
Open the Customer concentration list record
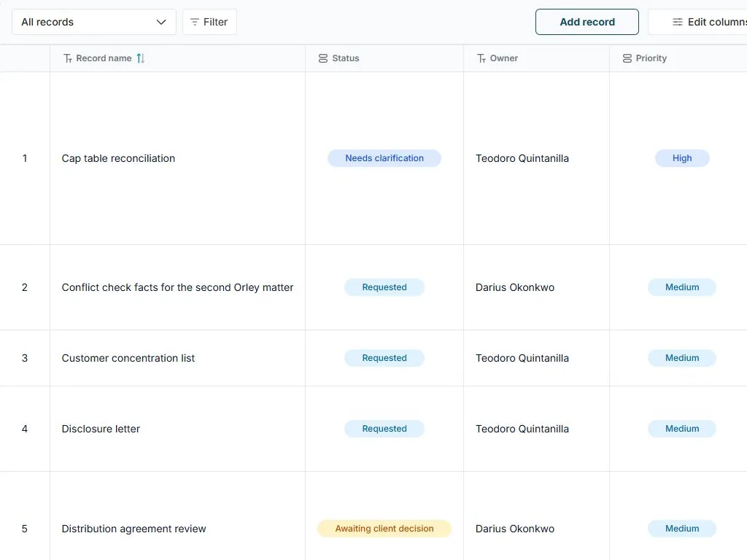pyautogui.click(x=128, y=358)
